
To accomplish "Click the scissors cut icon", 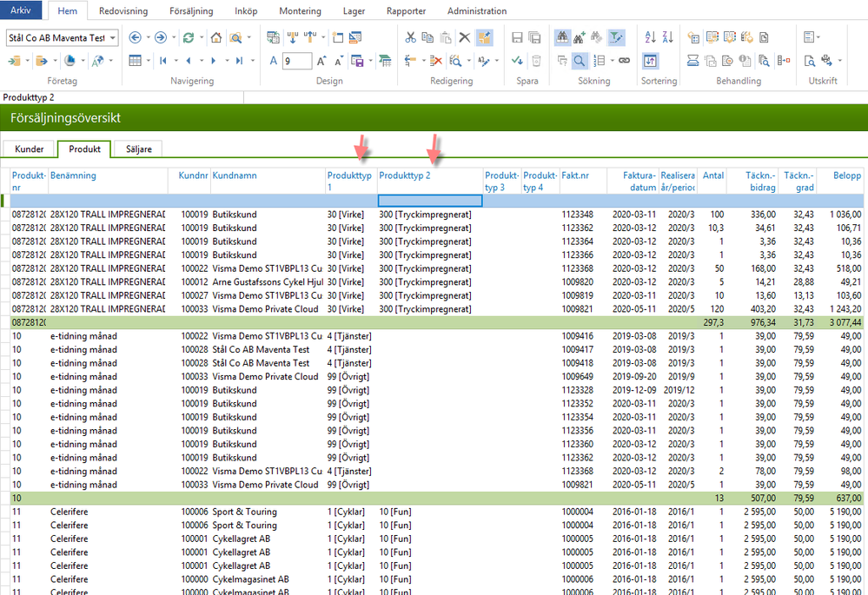I will (x=411, y=38).
